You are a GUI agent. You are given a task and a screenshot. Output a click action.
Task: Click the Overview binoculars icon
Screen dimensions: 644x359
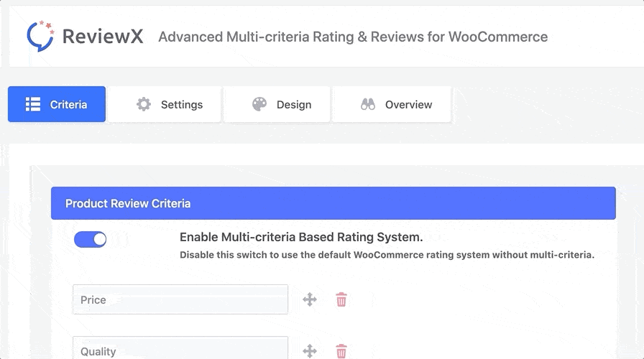368,104
